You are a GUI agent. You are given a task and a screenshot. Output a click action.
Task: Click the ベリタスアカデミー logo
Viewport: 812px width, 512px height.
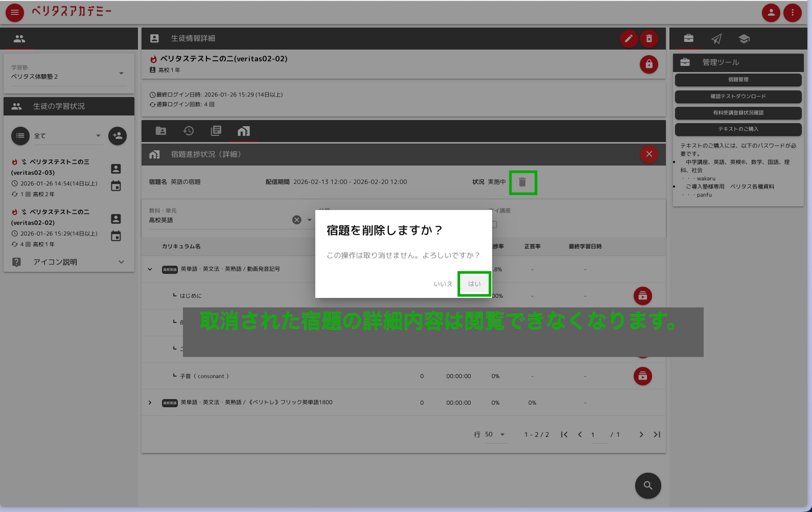(72, 11)
